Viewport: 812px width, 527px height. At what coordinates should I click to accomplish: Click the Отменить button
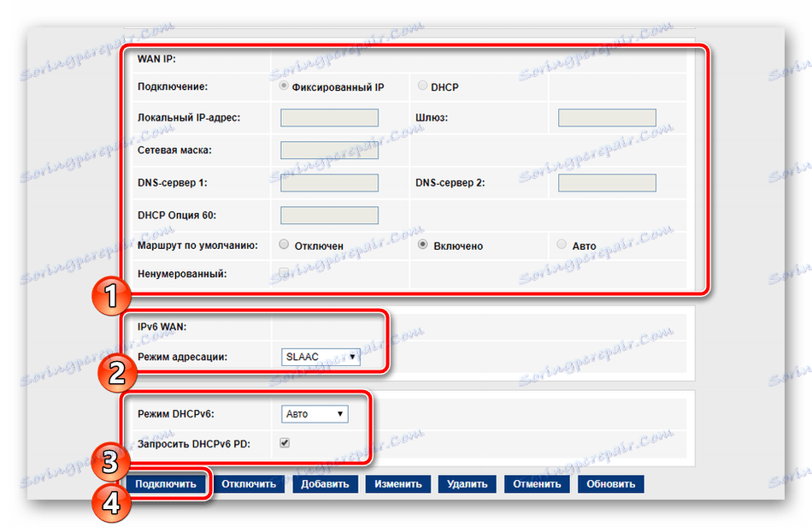click(x=537, y=484)
